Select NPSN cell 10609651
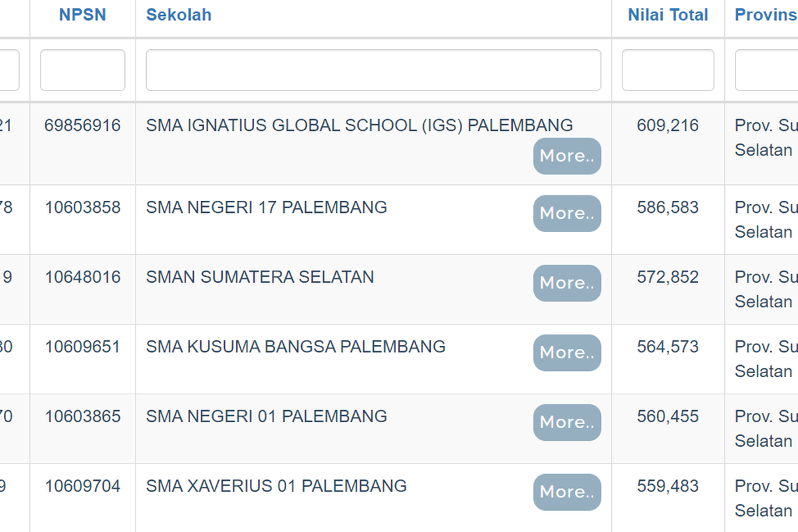This screenshot has width=798, height=532. coord(82,347)
